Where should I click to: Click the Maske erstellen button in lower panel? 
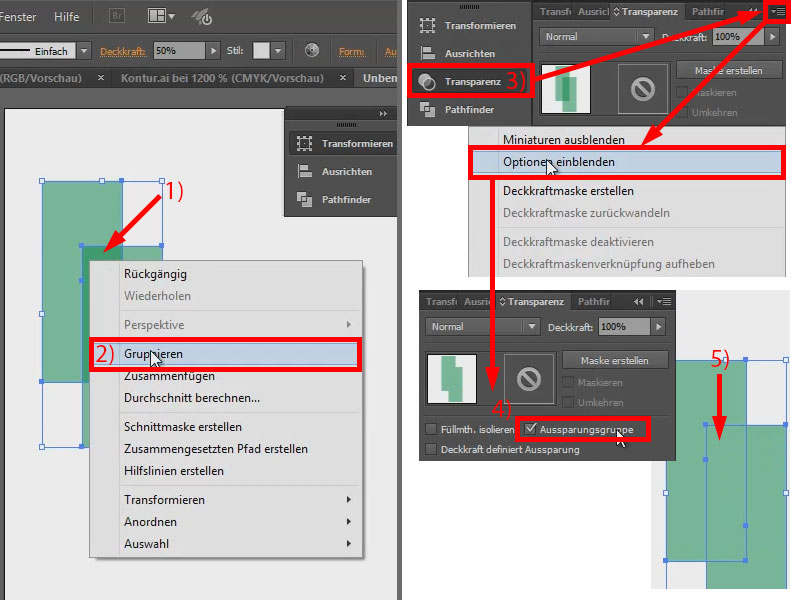615,360
